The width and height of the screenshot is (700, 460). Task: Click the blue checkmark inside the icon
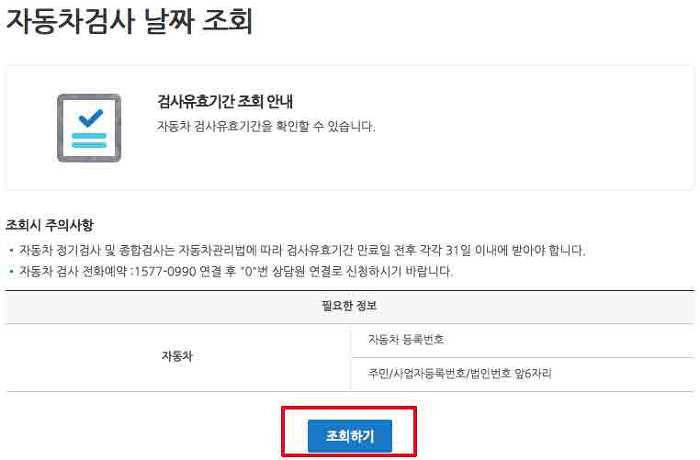tap(90, 118)
